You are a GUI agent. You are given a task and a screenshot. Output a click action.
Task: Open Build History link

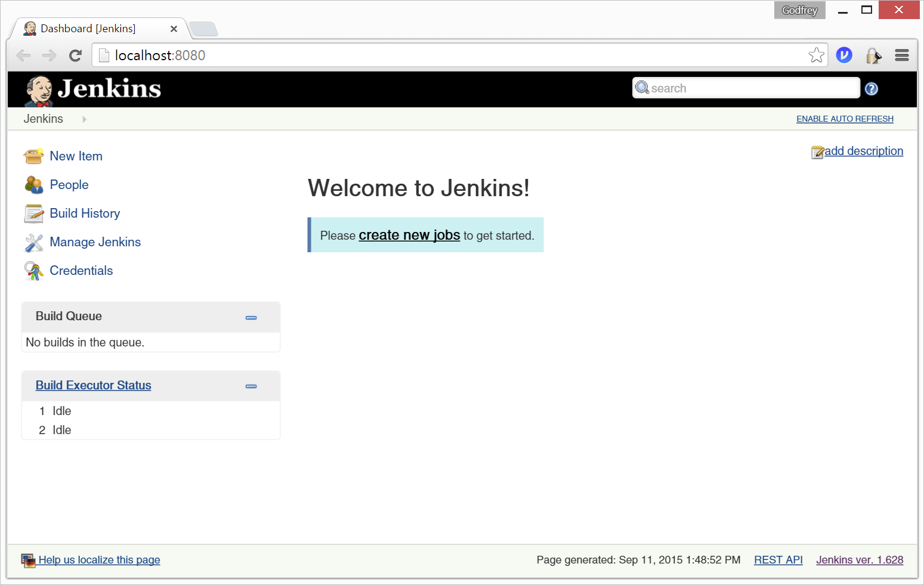pyautogui.click(x=85, y=213)
